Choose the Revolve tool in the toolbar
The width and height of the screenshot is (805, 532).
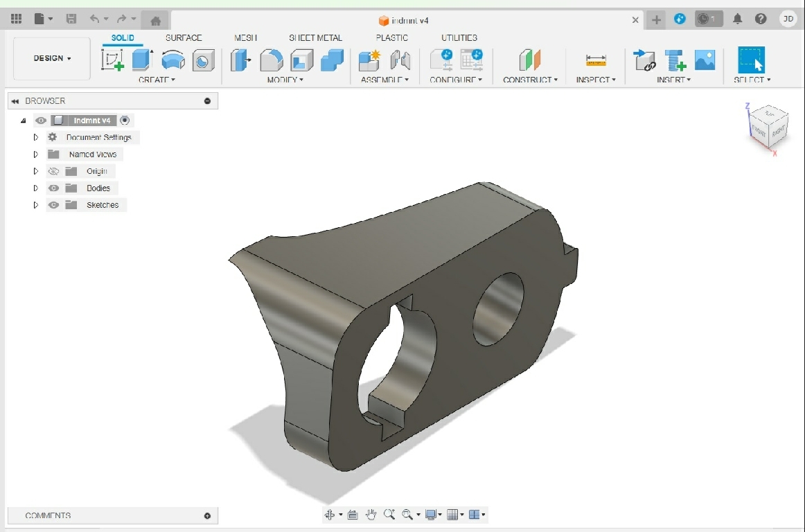click(172, 60)
